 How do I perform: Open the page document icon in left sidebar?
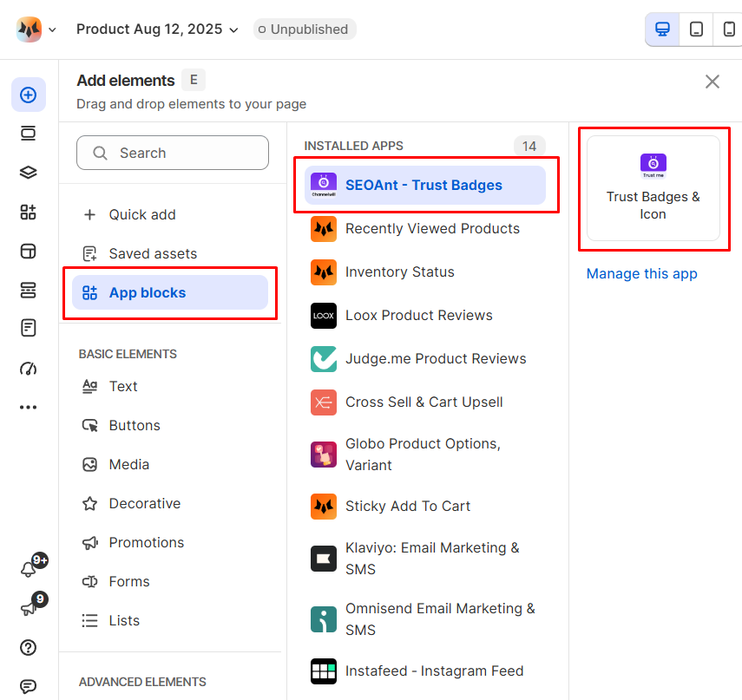[x=29, y=328]
